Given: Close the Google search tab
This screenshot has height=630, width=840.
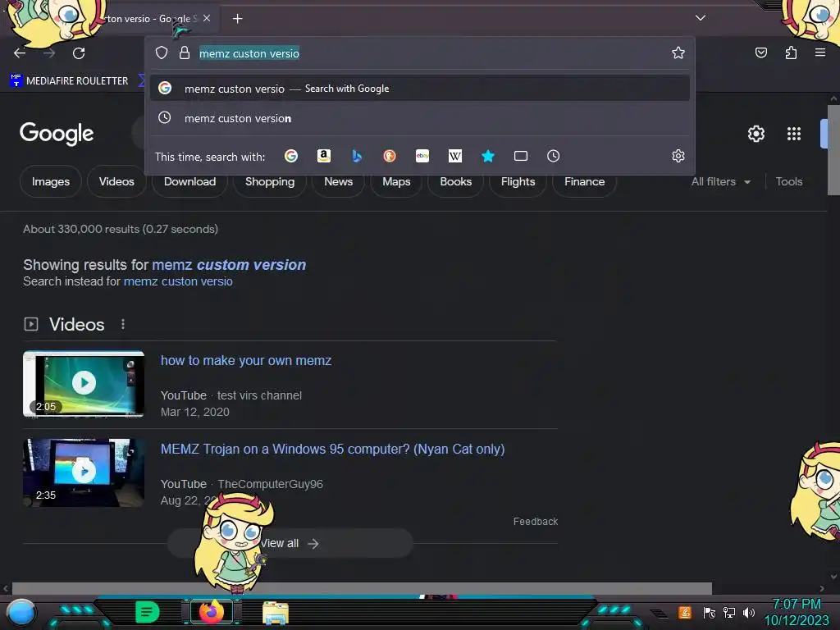Looking at the screenshot, I should (x=207, y=18).
